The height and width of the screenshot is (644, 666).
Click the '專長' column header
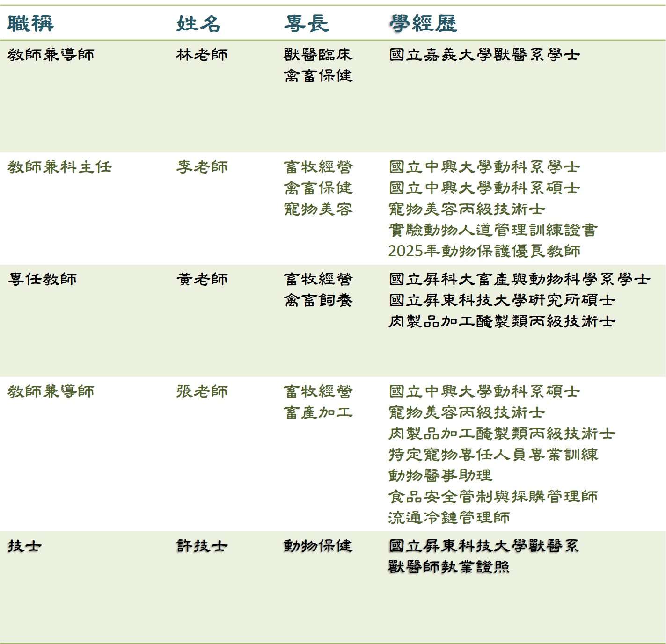point(307,23)
